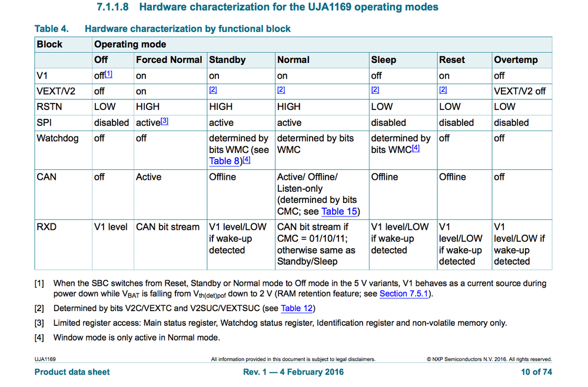This screenshot has height=387, width=588.
Task: Click the '10 of 74' page number
Action: click(536, 372)
